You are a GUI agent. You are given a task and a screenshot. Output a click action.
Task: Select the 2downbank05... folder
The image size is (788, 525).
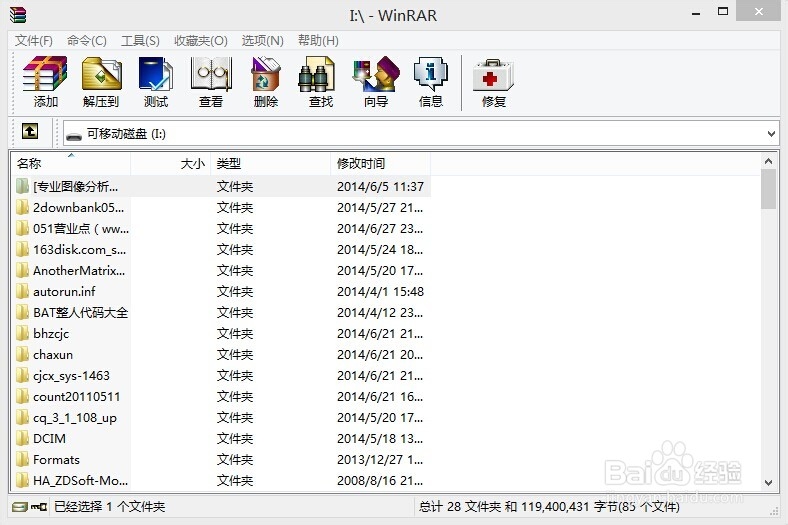coord(78,208)
